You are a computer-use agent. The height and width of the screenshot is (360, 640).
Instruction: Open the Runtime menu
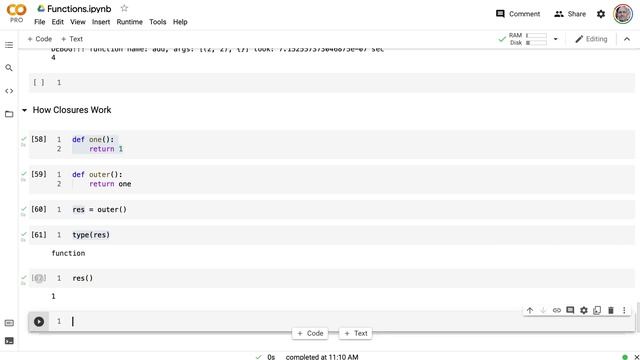coord(129,22)
